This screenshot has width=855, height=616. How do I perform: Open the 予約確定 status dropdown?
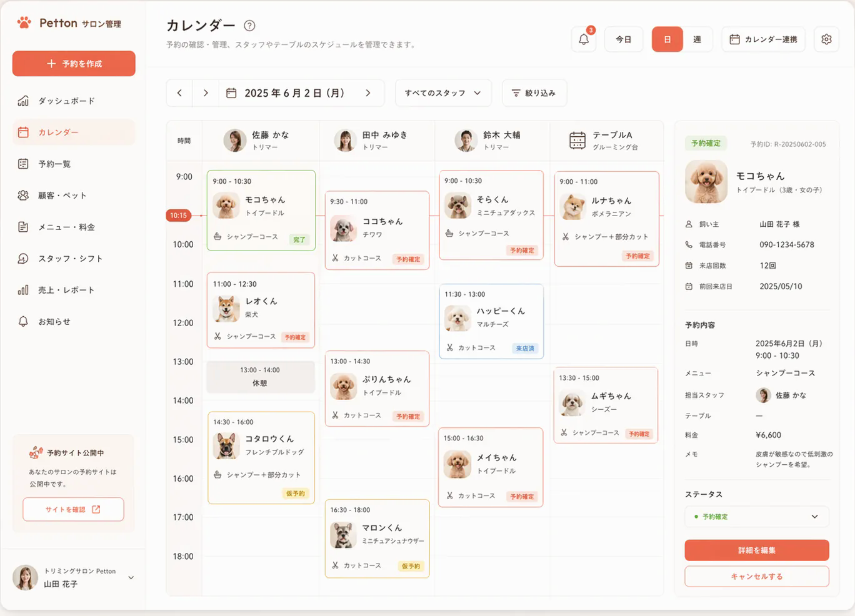757,517
